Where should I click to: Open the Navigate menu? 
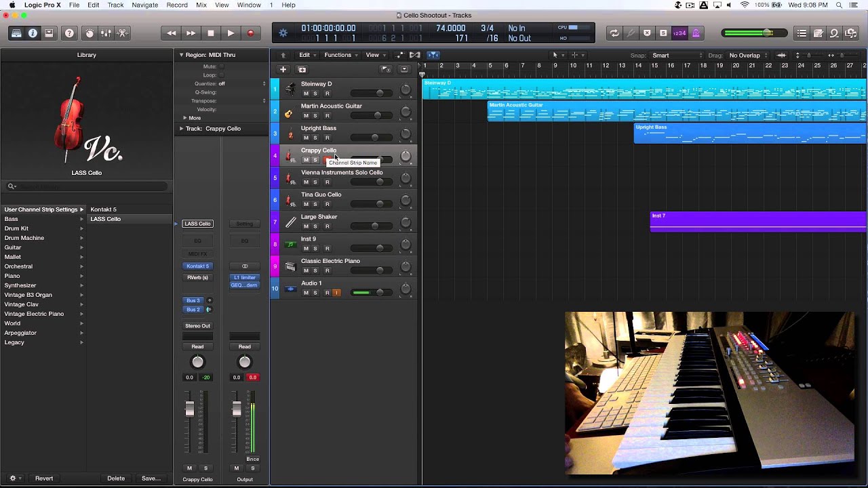click(x=145, y=5)
